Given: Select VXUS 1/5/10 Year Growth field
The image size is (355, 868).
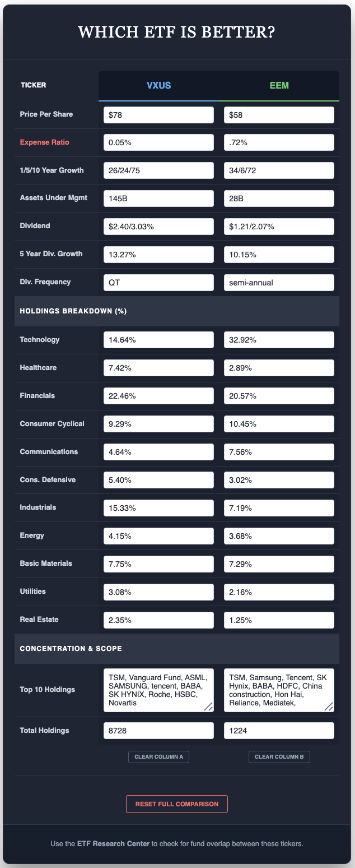Looking at the screenshot, I should coord(158,170).
